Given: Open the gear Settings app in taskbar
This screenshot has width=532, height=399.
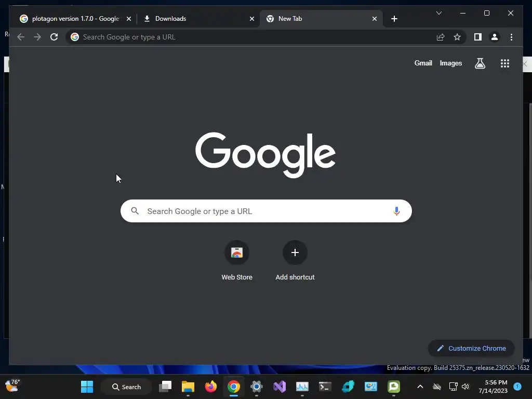Looking at the screenshot, I should [x=257, y=387].
